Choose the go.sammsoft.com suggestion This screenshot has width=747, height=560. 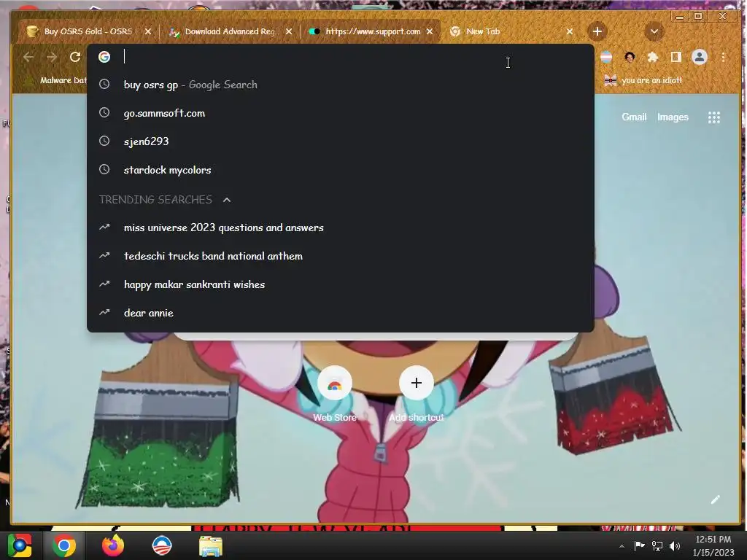click(x=340, y=113)
